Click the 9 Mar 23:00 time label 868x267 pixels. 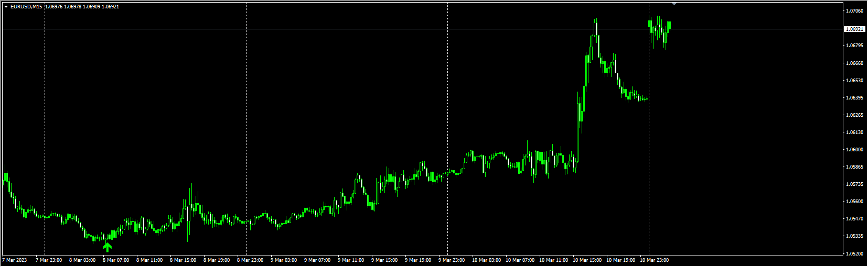pyautogui.click(x=452, y=260)
